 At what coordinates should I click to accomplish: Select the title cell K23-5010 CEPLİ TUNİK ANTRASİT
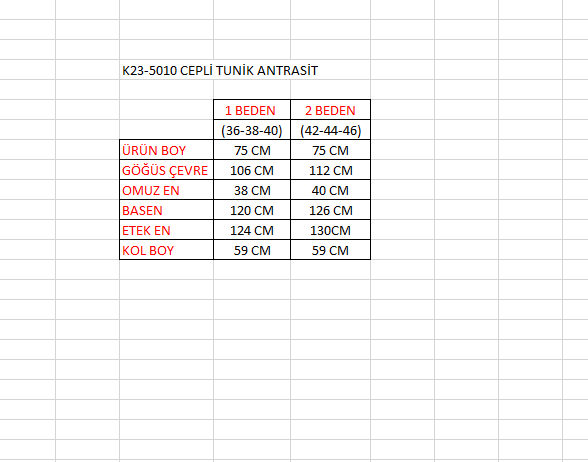[220, 70]
